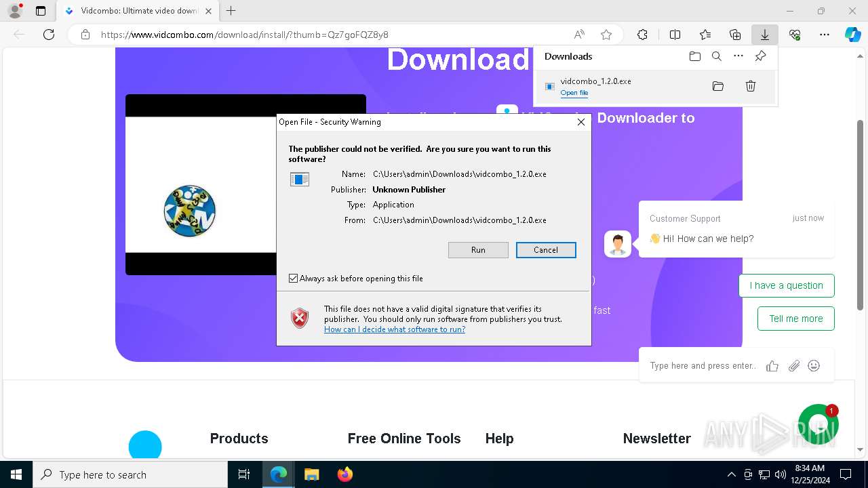Viewport: 868px width, 488px height.
Task: Focus the chat message input field
Action: [x=703, y=366]
